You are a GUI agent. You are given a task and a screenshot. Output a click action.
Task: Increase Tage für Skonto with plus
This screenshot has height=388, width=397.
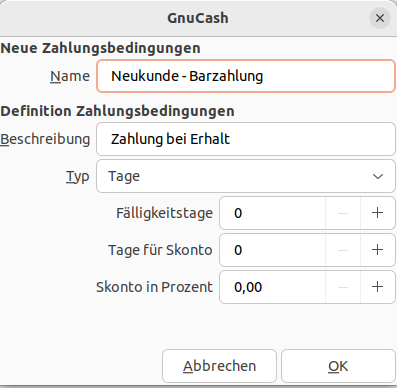pyautogui.click(x=377, y=250)
